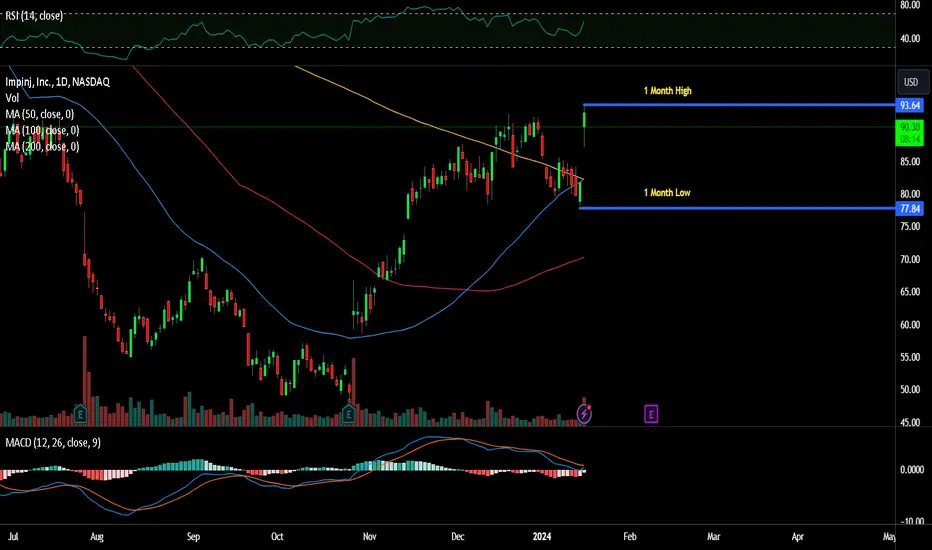This screenshot has height=550, width=932.
Task: Click the 80.00 price scale value
Action: point(910,194)
